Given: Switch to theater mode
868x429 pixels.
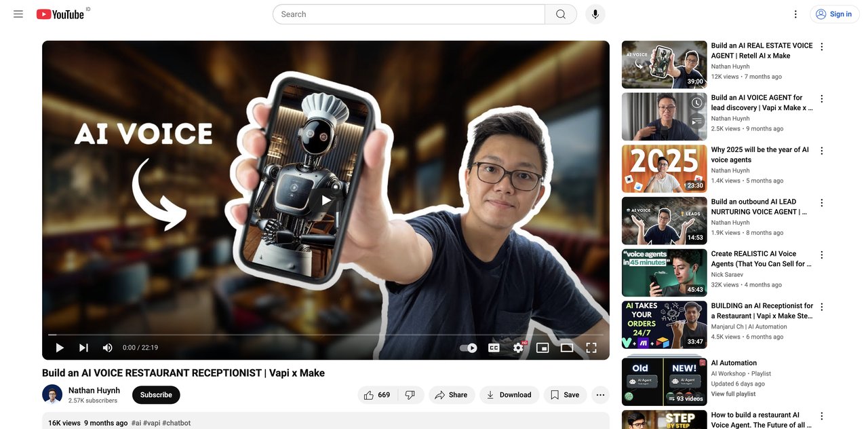Looking at the screenshot, I should click(567, 348).
